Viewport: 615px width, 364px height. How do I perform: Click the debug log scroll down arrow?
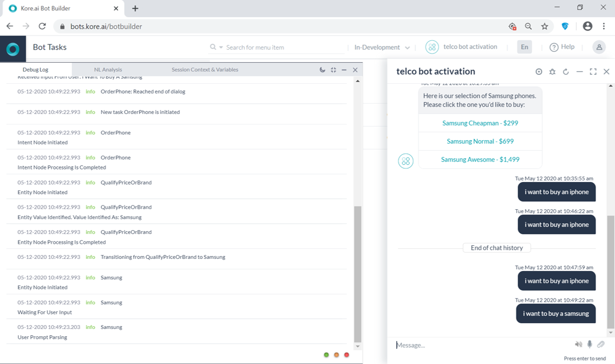[357, 346]
